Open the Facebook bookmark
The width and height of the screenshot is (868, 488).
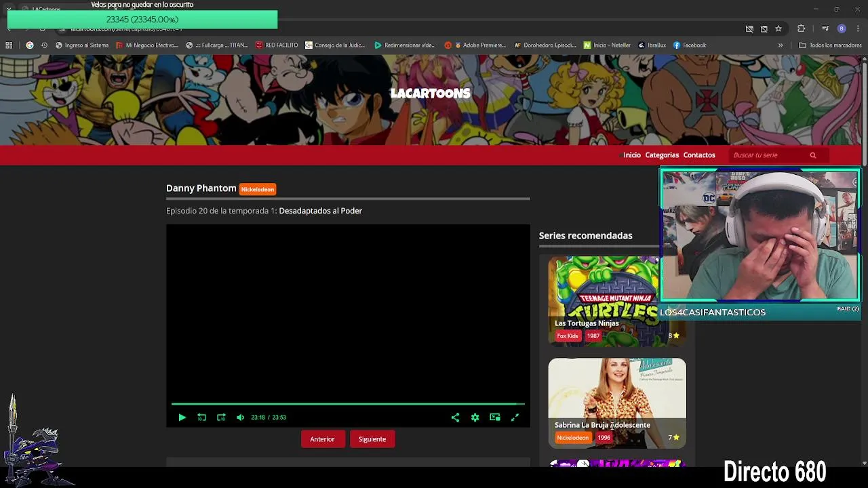pos(690,45)
